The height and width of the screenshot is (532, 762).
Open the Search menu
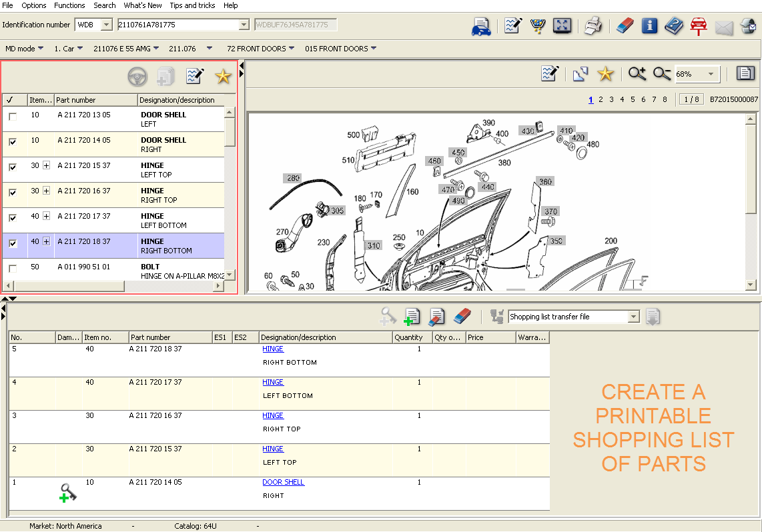click(105, 5)
